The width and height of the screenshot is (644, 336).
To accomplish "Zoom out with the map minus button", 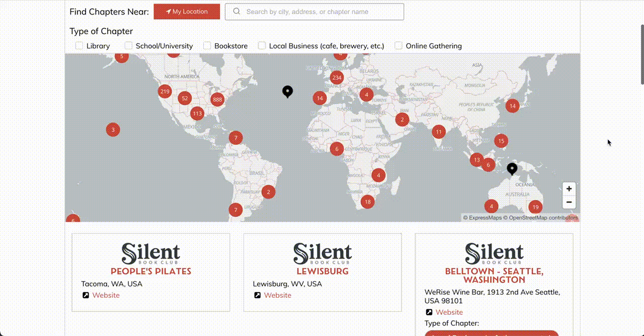I will click(569, 202).
